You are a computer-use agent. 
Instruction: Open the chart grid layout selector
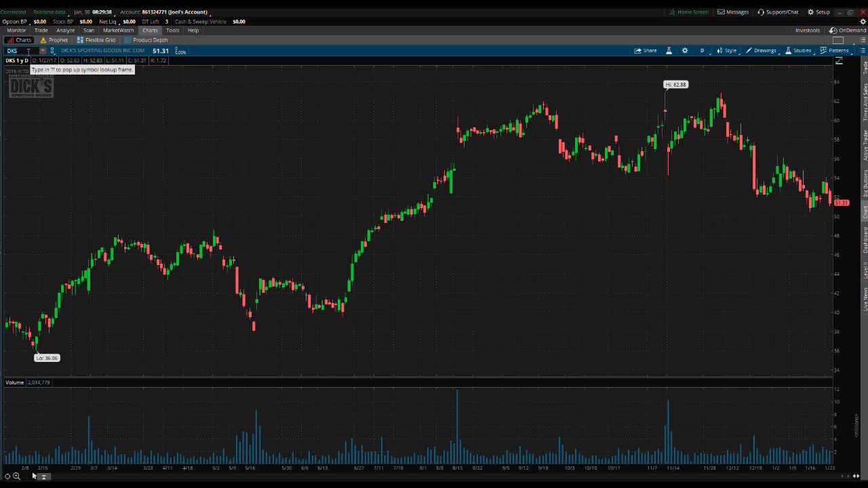coord(838,40)
